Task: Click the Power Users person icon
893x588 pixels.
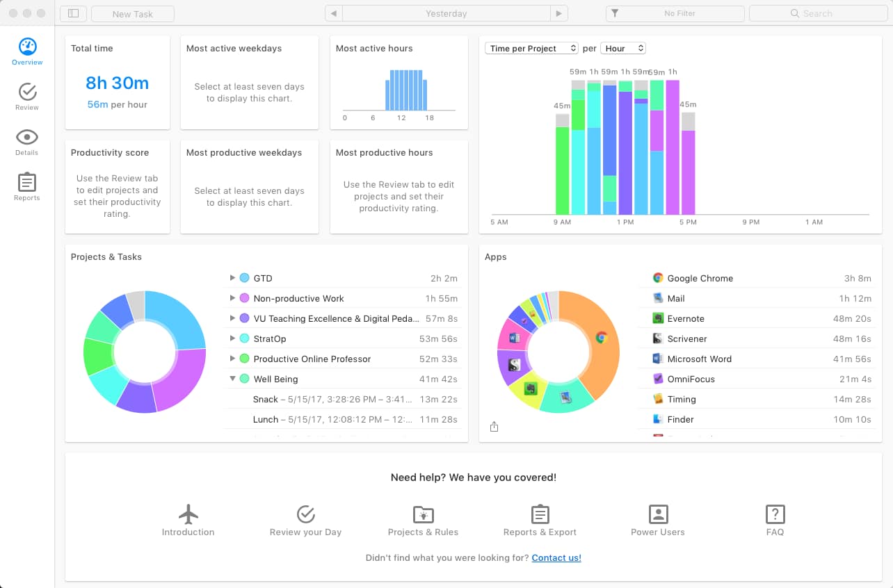Action: tap(657, 514)
